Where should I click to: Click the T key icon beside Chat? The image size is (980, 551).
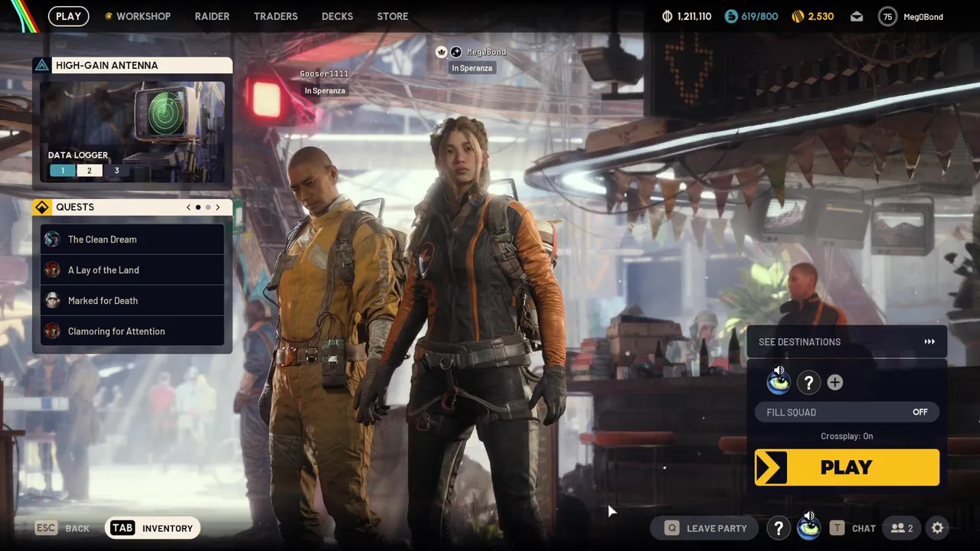[x=838, y=528]
